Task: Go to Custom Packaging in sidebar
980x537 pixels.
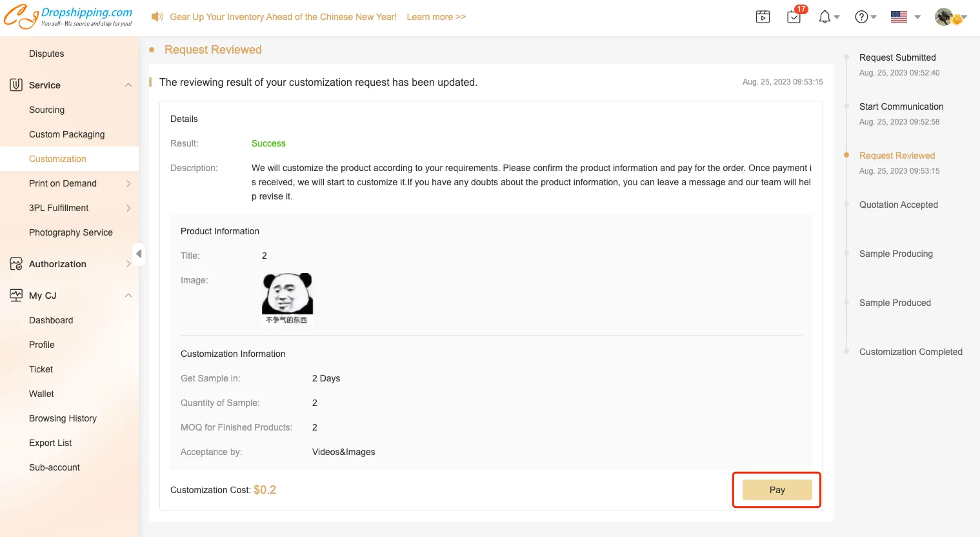Action: (x=66, y=134)
